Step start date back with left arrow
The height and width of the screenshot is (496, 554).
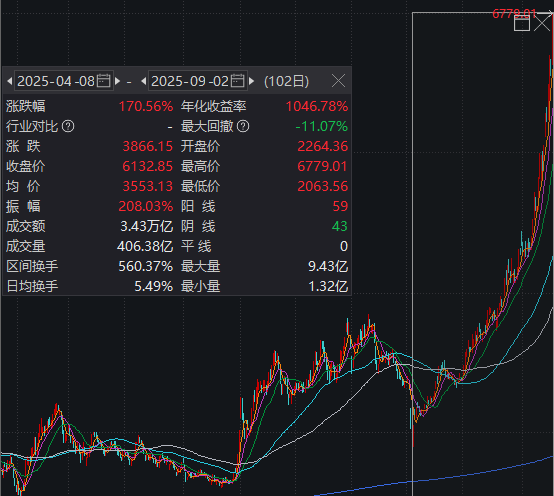coord(10,81)
